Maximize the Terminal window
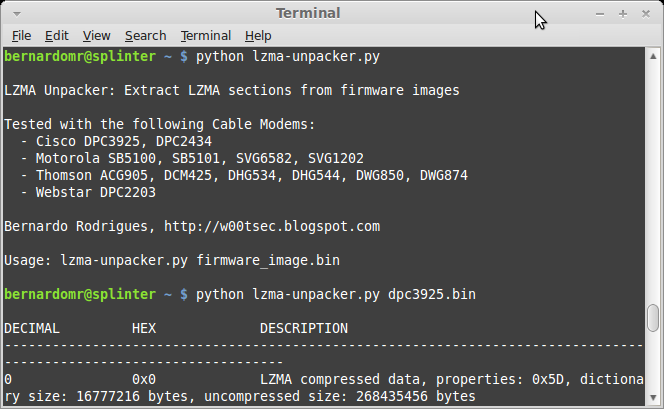Screen dimensions: 664x409 coord(622,14)
